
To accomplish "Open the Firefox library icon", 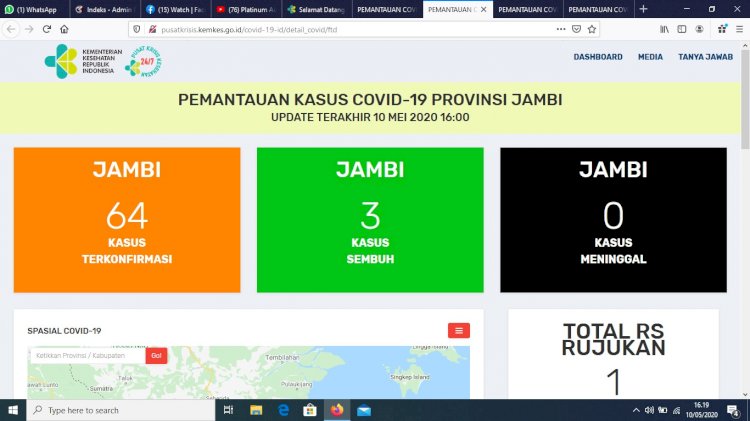I will click(x=664, y=29).
